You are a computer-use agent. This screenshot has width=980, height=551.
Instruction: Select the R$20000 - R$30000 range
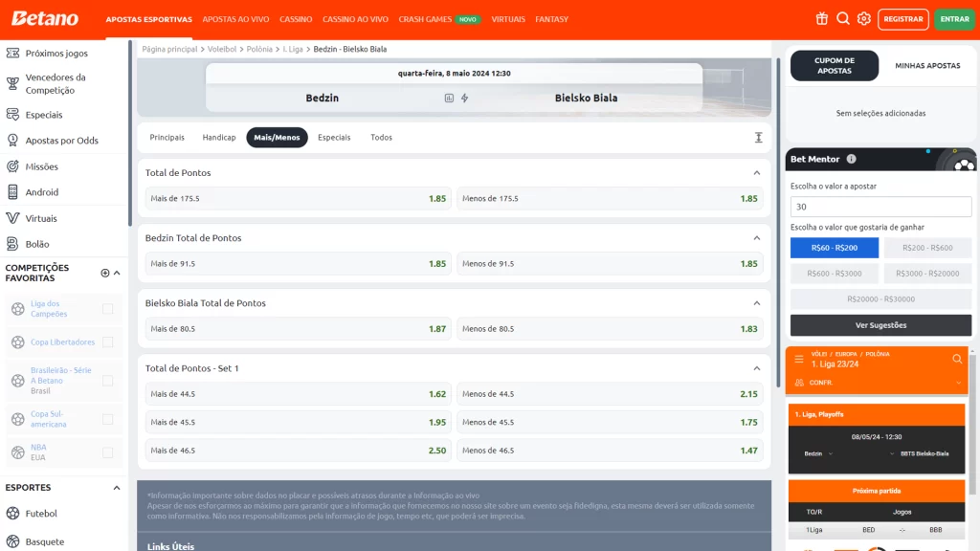pyautogui.click(x=880, y=299)
